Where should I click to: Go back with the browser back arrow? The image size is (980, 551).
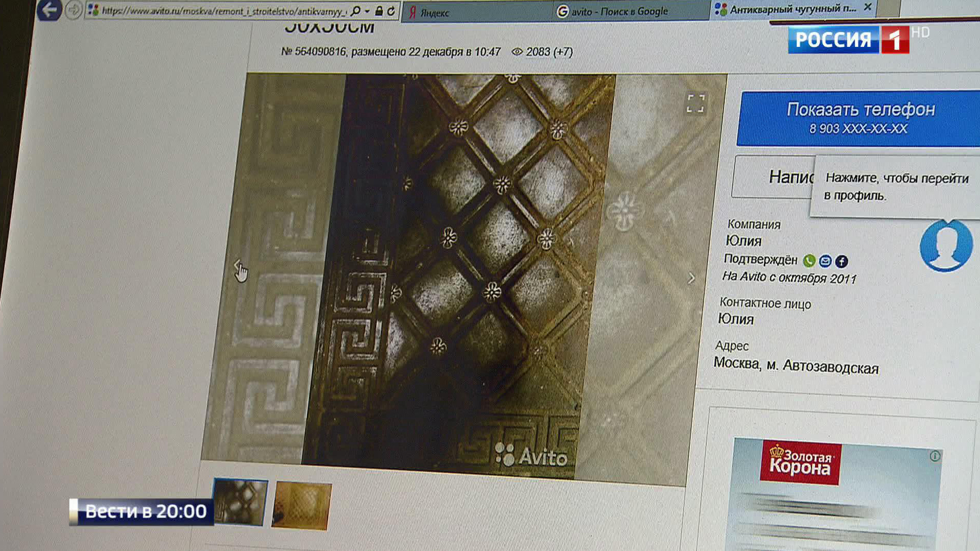[49, 10]
